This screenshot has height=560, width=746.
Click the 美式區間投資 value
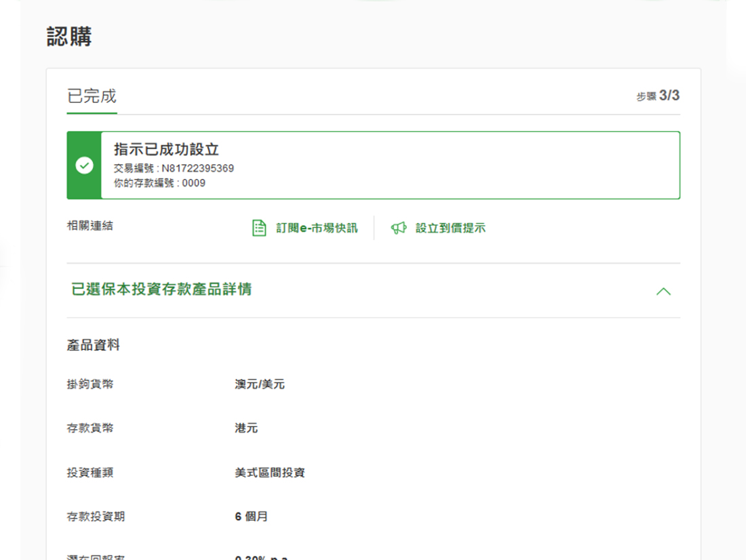click(x=270, y=473)
